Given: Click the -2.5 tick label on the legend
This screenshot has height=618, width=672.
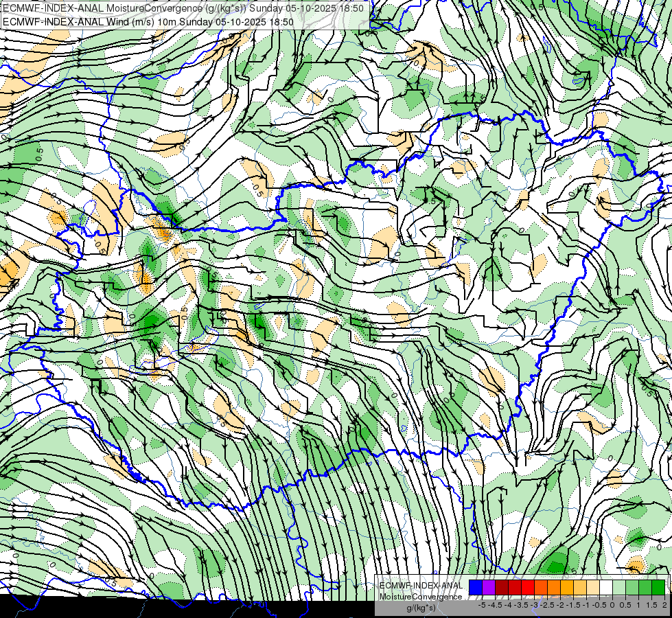Looking at the screenshot, I should tap(547, 605).
